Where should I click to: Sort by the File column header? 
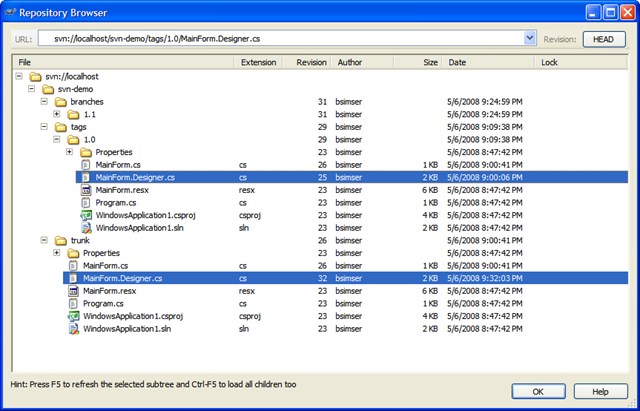(x=124, y=62)
